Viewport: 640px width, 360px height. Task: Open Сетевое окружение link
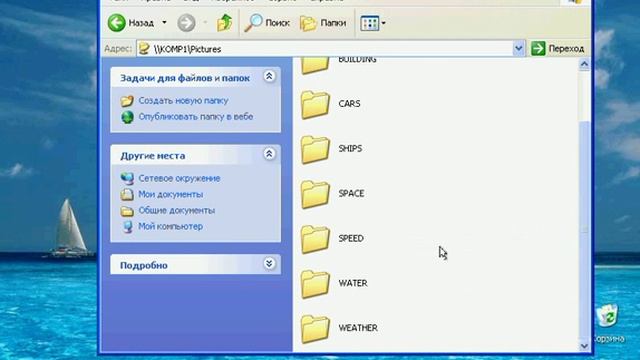[179, 178]
